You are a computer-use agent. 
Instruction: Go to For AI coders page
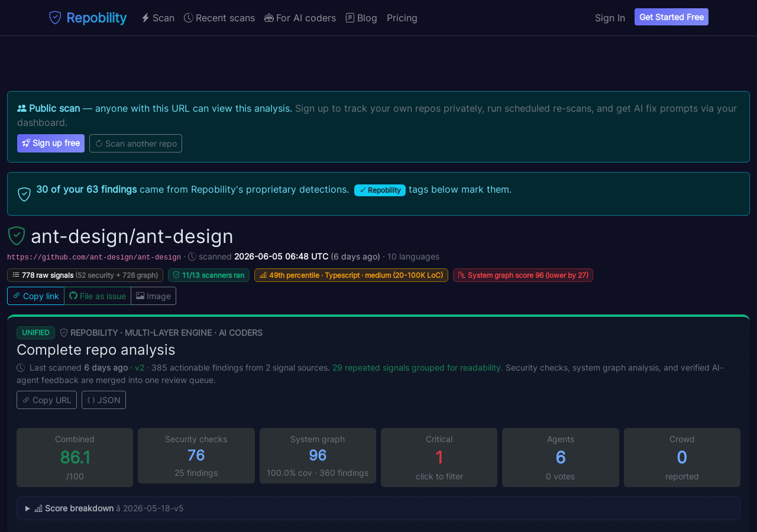(x=300, y=18)
